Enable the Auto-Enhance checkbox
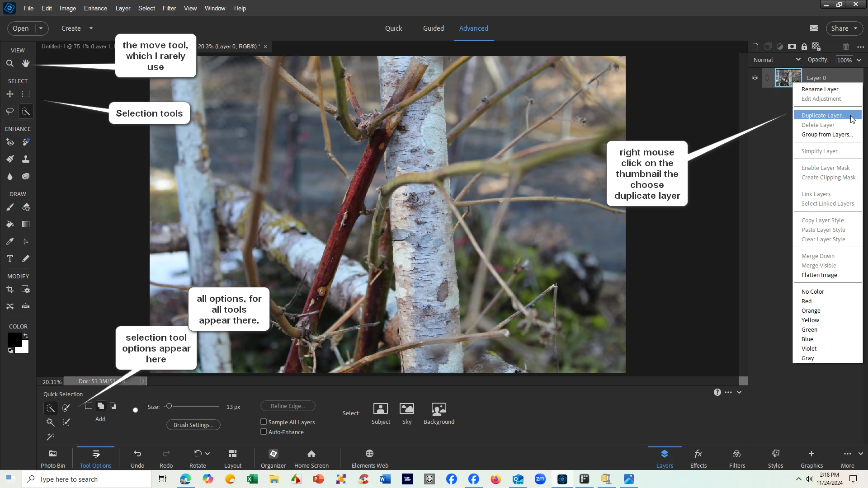Image resolution: width=868 pixels, height=488 pixels. 264,432
